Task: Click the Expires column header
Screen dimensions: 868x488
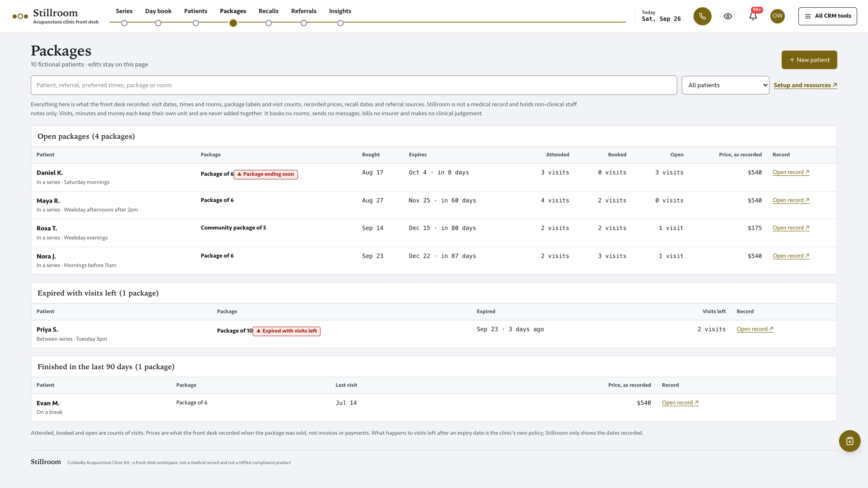Action: [417, 155]
